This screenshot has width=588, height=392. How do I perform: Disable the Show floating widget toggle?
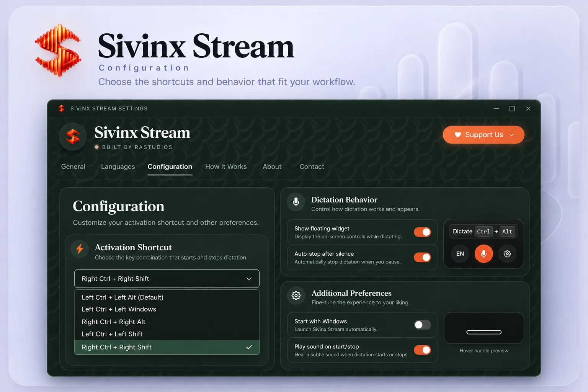coord(422,232)
